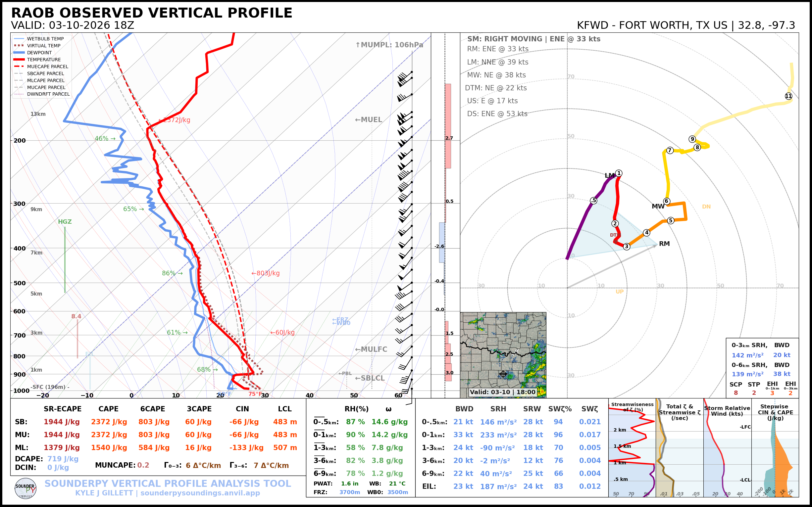Open sounderpysoundings.anvil.app link text
812x507 pixels.
200,493
